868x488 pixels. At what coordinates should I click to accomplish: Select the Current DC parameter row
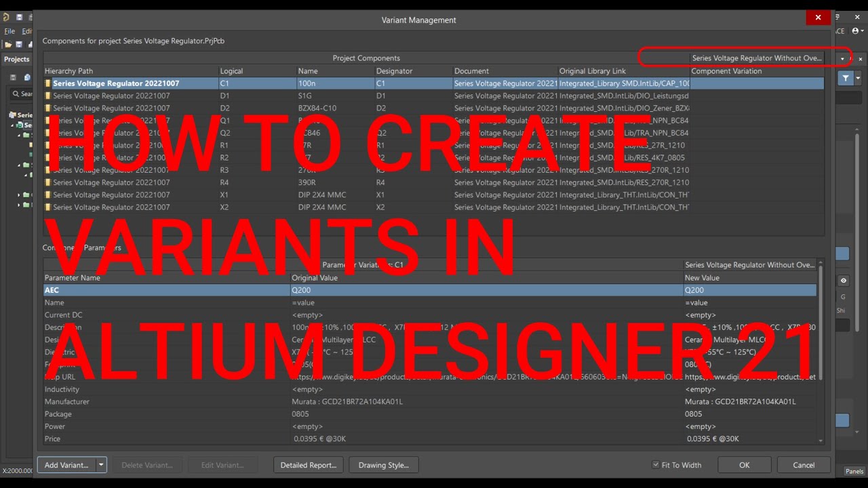[x=430, y=315]
